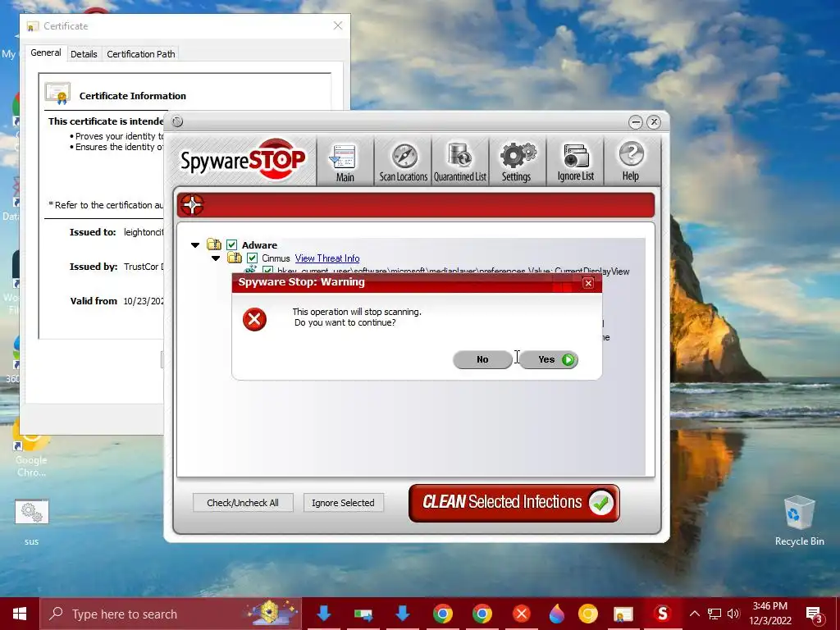Select the Cinmus tree item text
Image resolution: width=840 pixels, height=630 pixels.
tap(276, 258)
